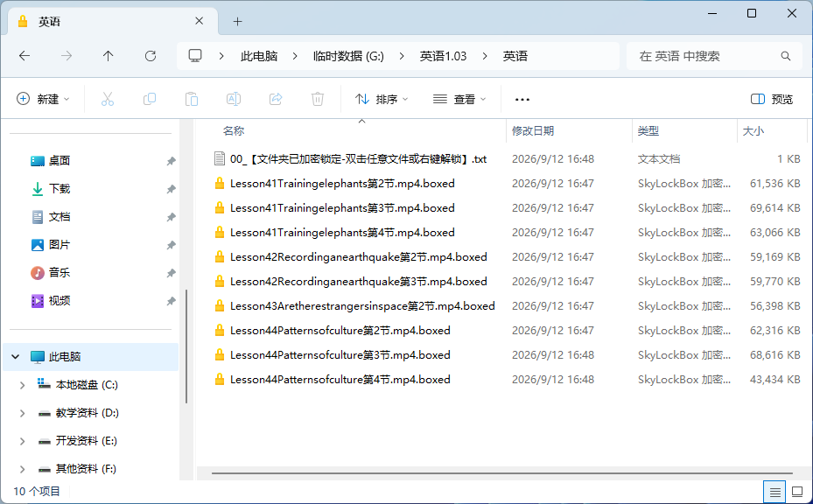The width and height of the screenshot is (813, 504).
Task: Click the Rename icon in toolbar
Action: point(234,99)
